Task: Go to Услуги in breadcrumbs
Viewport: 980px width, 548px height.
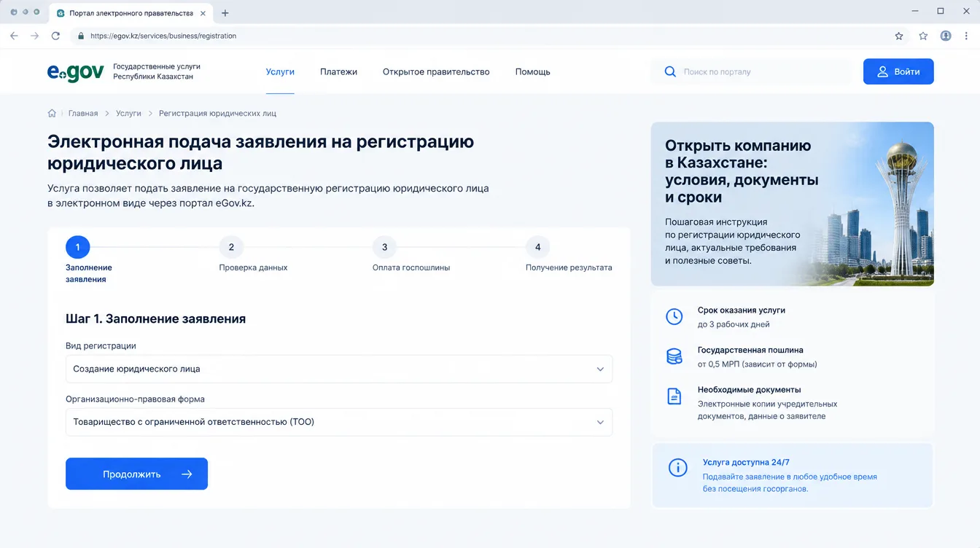Action: coord(128,114)
